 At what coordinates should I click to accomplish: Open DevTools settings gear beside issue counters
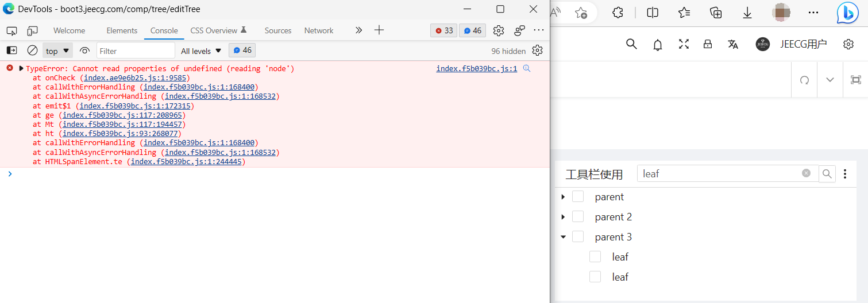[x=499, y=30]
